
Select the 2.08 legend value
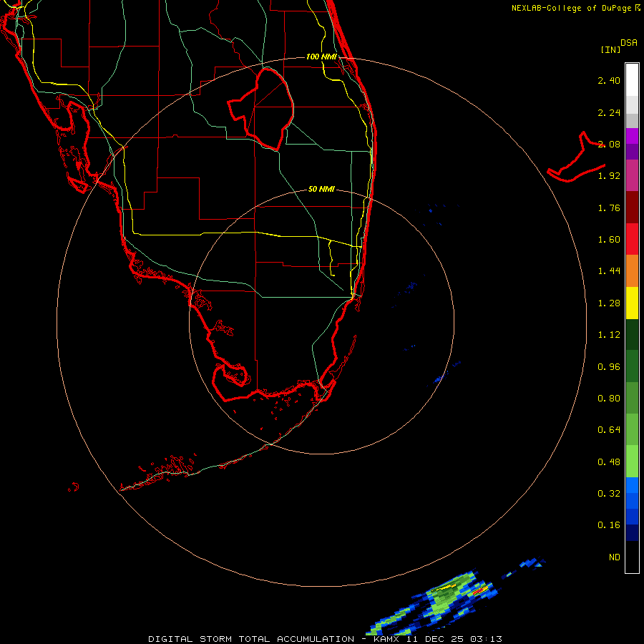point(609,144)
